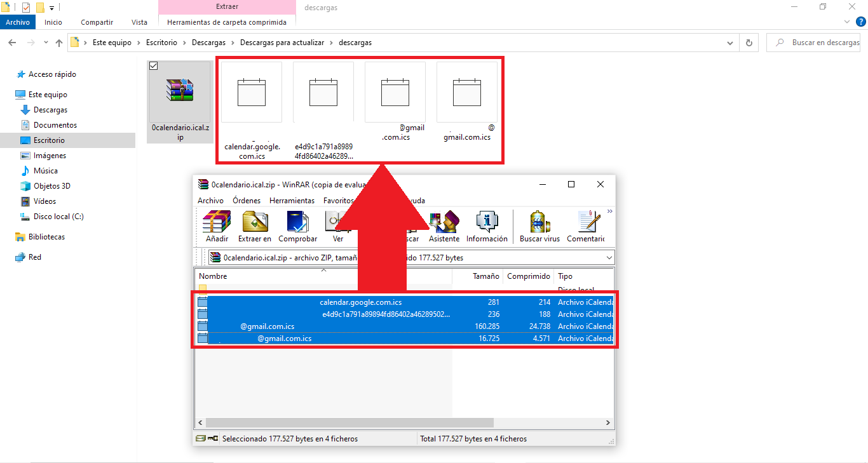This screenshot has height=463, width=868.
Task: Click the Explorer back arrow button
Action: [x=12, y=43]
